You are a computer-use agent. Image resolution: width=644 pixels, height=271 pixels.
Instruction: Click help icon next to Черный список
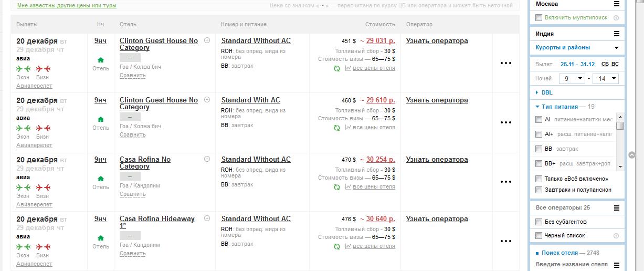pyautogui.click(x=616, y=236)
